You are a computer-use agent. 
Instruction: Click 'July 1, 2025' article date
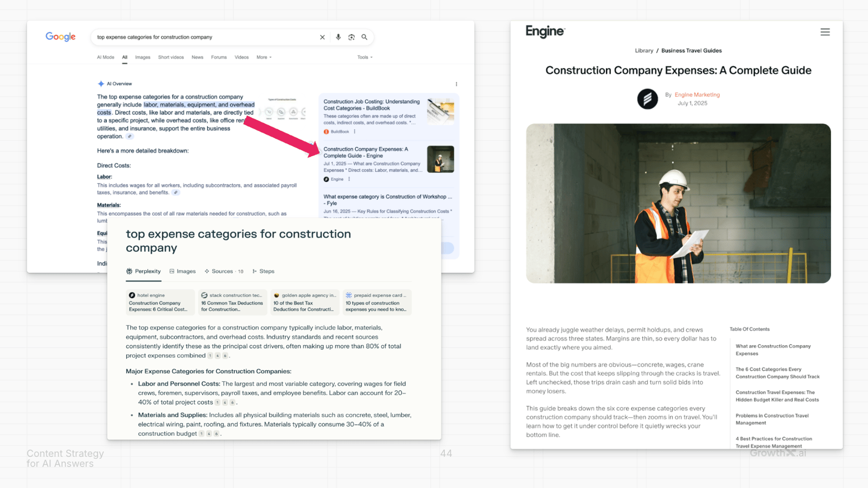[692, 104]
